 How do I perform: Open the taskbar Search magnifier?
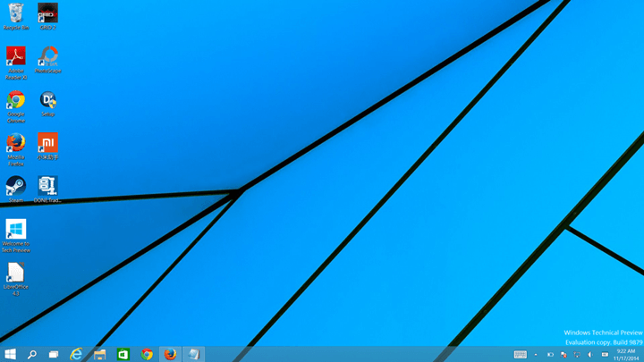(x=31, y=354)
